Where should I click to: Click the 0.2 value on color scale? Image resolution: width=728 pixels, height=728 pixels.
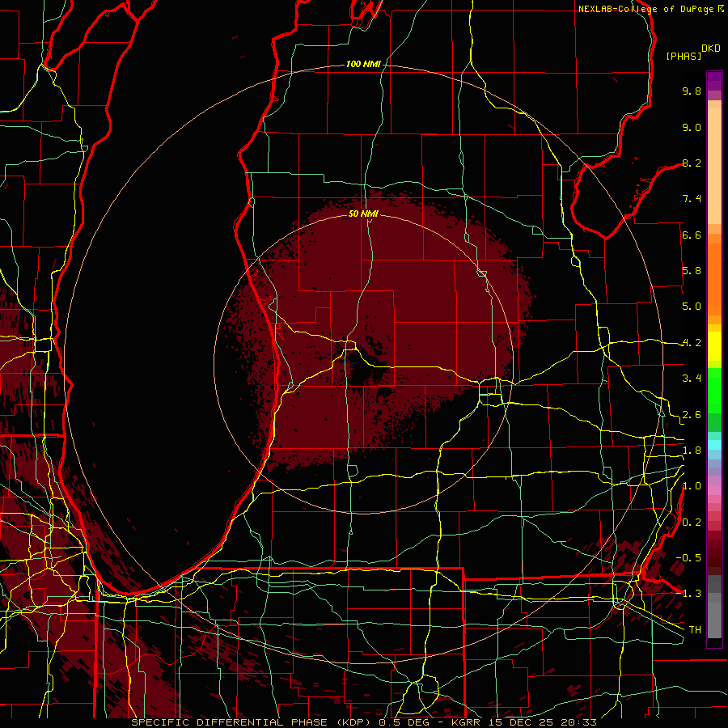[x=692, y=523]
